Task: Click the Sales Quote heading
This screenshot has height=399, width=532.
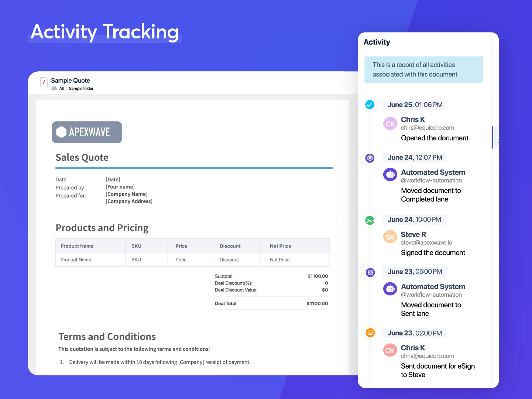Action: pos(82,158)
